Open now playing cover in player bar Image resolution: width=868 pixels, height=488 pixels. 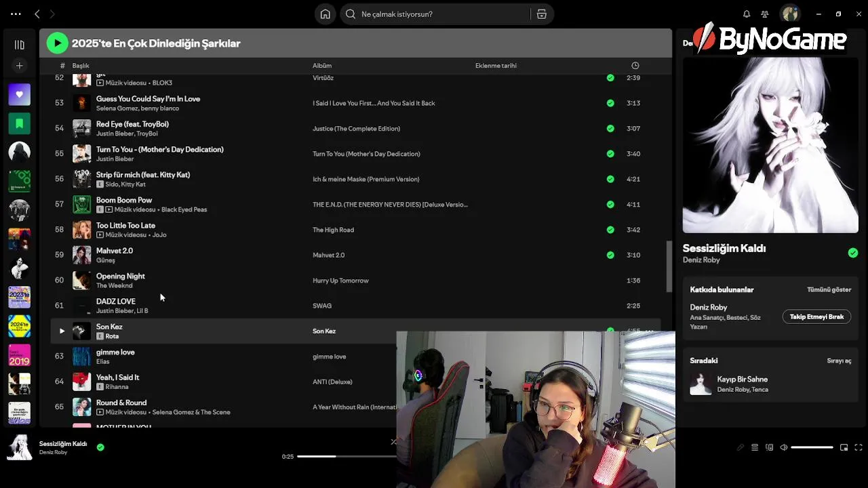pyautogui.click(x=19, y=447)
